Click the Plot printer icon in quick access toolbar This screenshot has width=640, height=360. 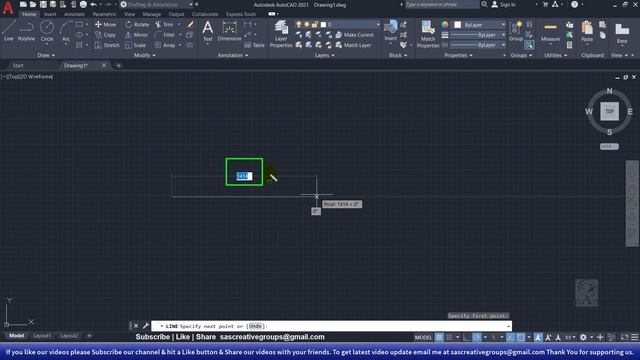[x=83, y=4]
